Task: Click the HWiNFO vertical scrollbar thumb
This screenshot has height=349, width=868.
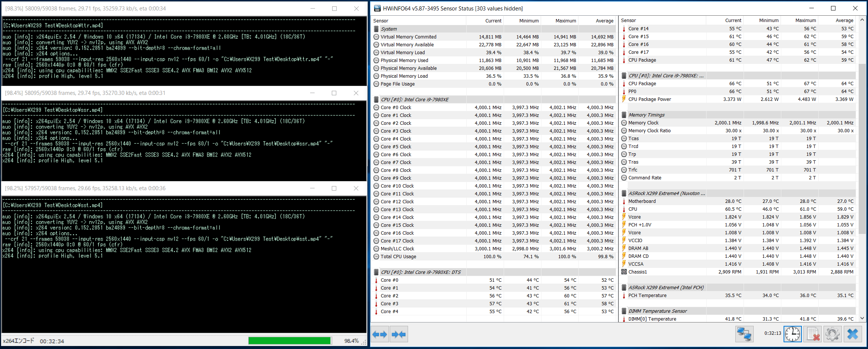Action: [x=862, y=149]
